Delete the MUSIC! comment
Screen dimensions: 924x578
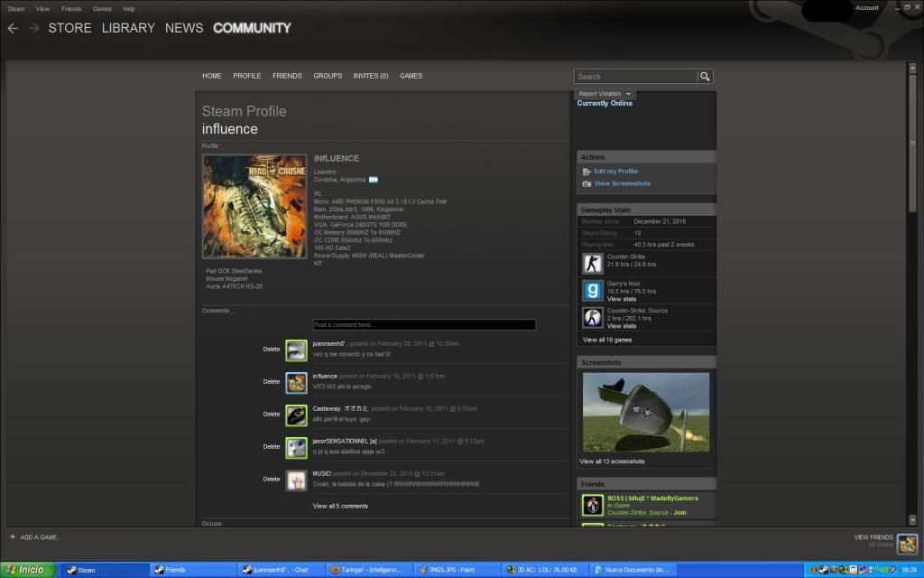click(271, 480)
